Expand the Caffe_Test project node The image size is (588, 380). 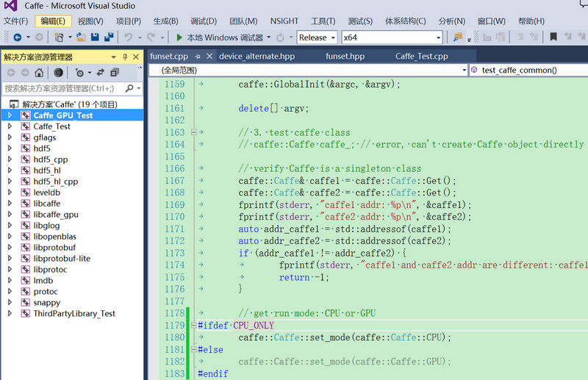pyautogui.click(x=10, y=126)
